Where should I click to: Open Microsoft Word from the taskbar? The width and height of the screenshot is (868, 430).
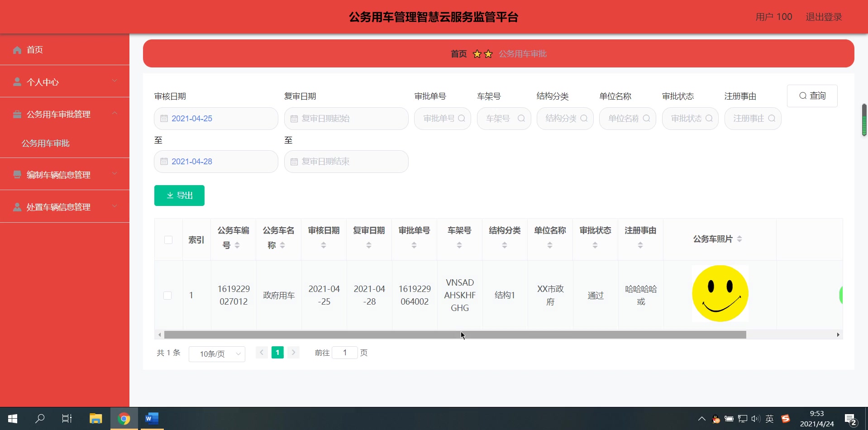[151, 418]
